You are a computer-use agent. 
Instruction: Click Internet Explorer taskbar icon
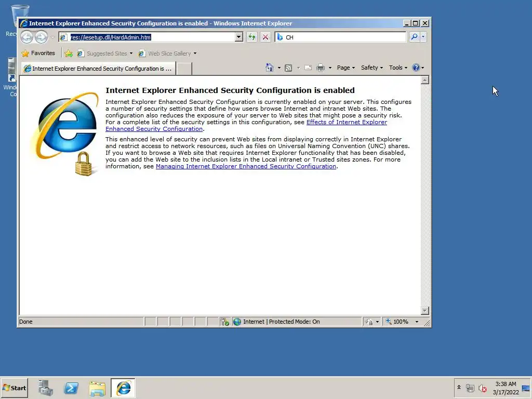123,388
